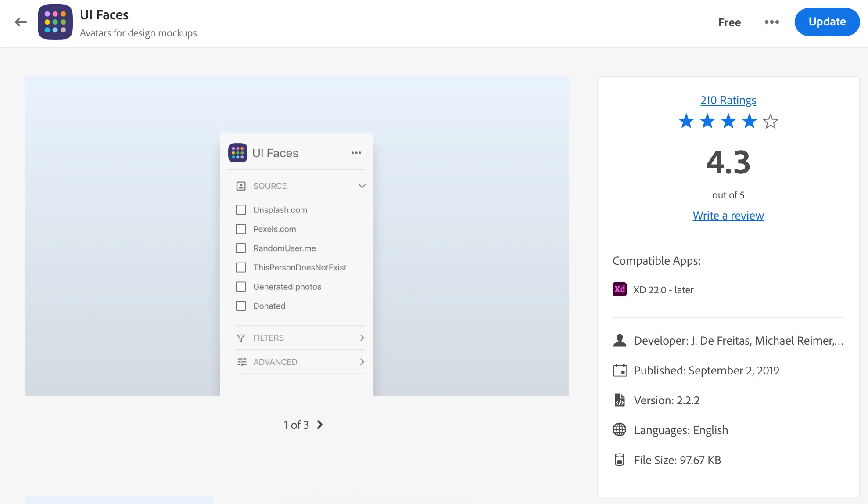This screenshot has width=868, height=504.
Task: Click the ADVANCED section label
Action: click(x=275, y=362)
